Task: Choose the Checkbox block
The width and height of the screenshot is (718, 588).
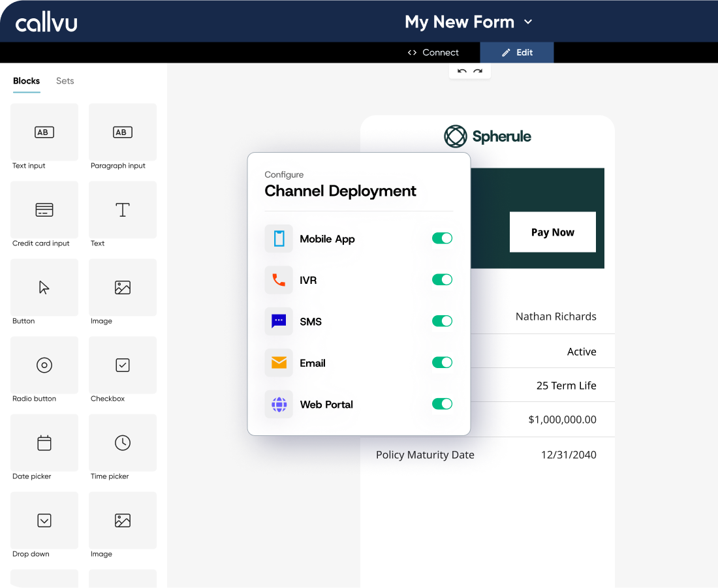Action: [x=122, y=365]
